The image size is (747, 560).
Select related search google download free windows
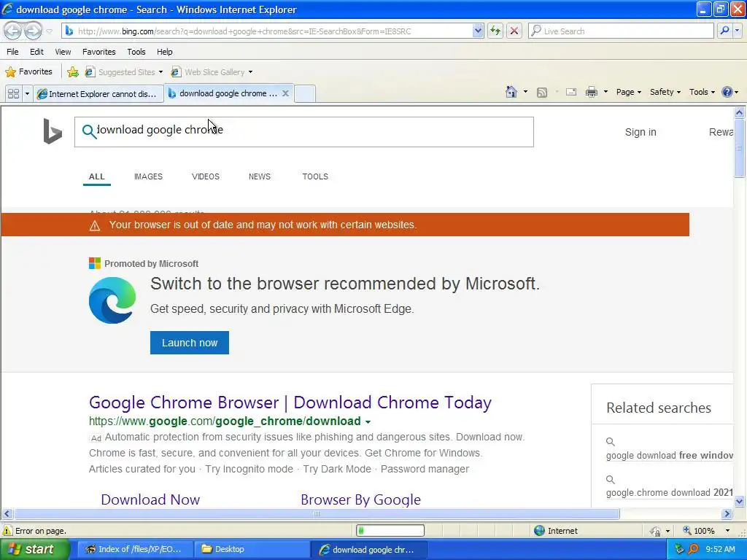pyautogui.click(x=670, y=455)
